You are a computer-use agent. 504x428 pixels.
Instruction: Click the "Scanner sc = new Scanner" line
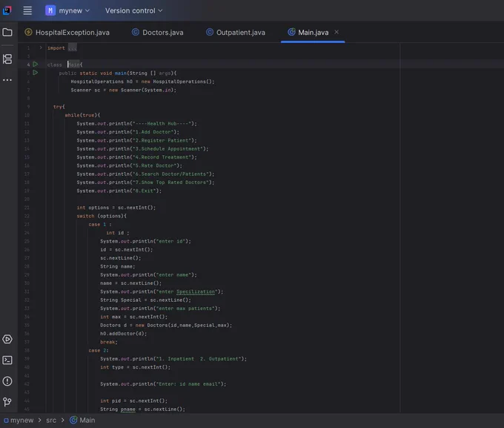[x=124, y=90]
